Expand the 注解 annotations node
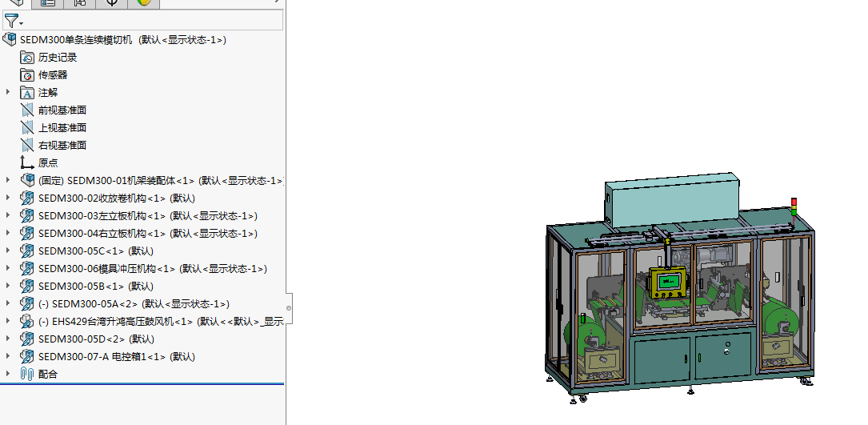The image size is (868, 425). pos(8,92)
